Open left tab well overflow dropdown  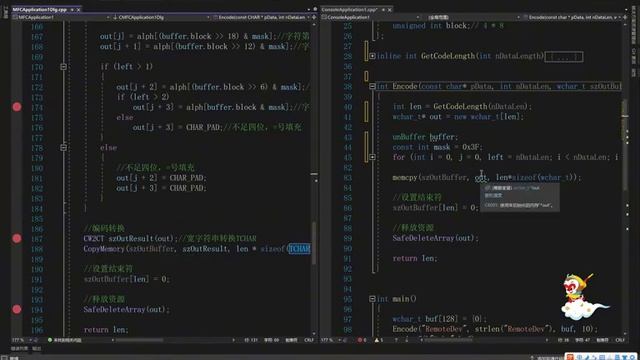(x=309, y=9)
